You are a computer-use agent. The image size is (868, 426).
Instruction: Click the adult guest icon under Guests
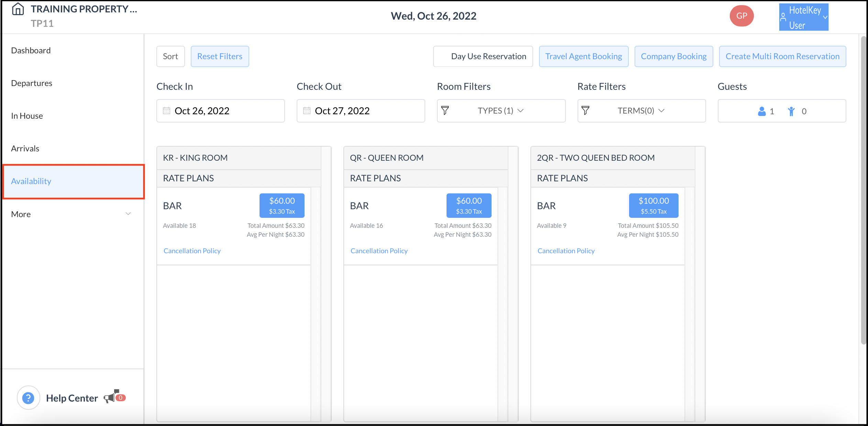761,111
